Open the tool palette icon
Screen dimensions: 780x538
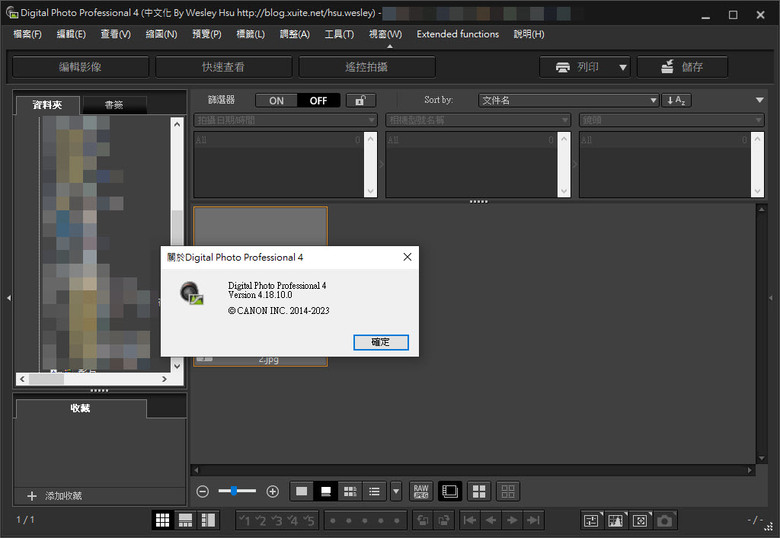point(591,521)
